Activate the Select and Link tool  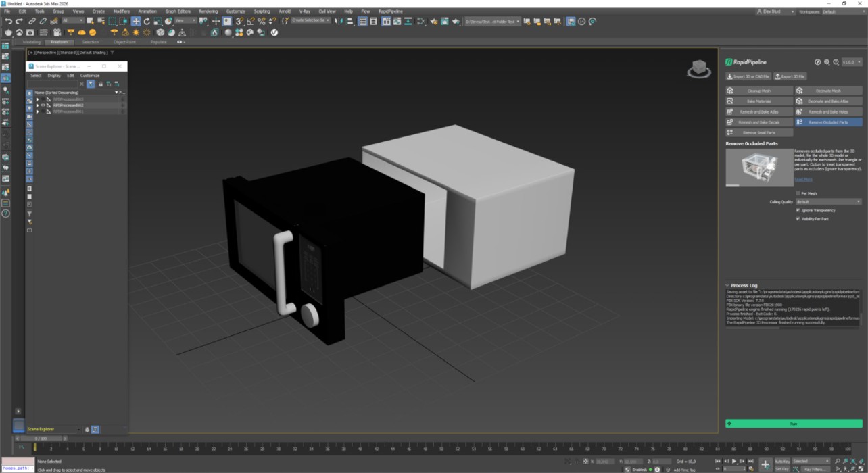(31, 22)
